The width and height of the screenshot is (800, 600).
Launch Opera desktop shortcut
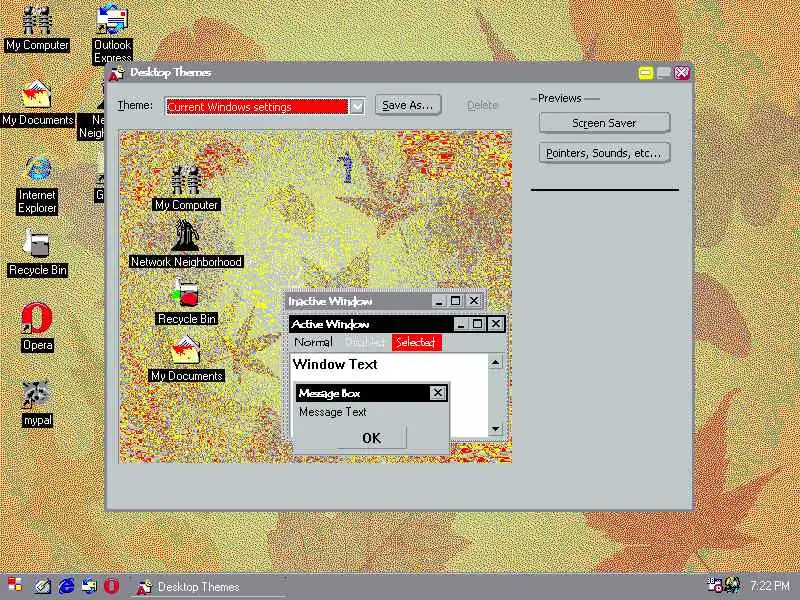pos(37,328)
